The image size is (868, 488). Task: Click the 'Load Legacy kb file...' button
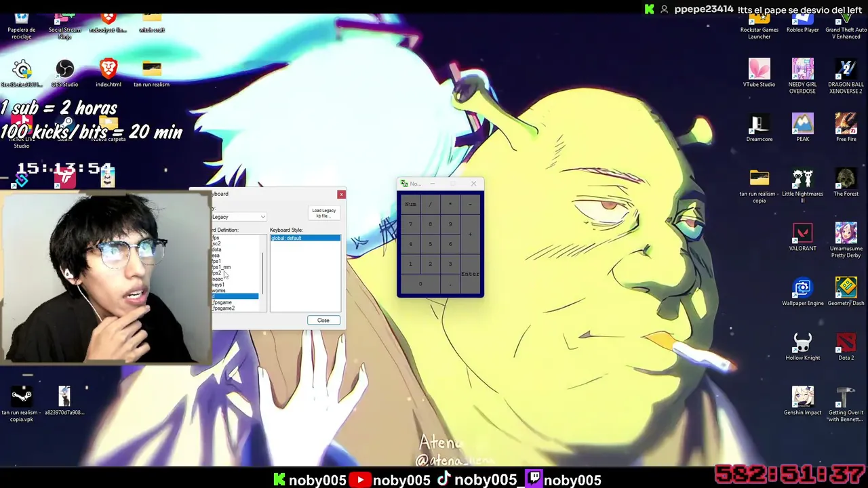[x=324, y=213]
